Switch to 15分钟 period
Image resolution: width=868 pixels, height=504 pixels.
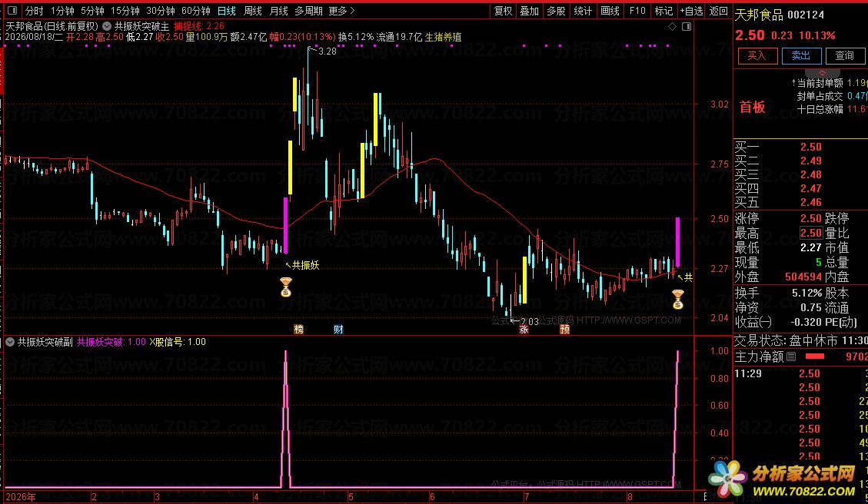125,11
